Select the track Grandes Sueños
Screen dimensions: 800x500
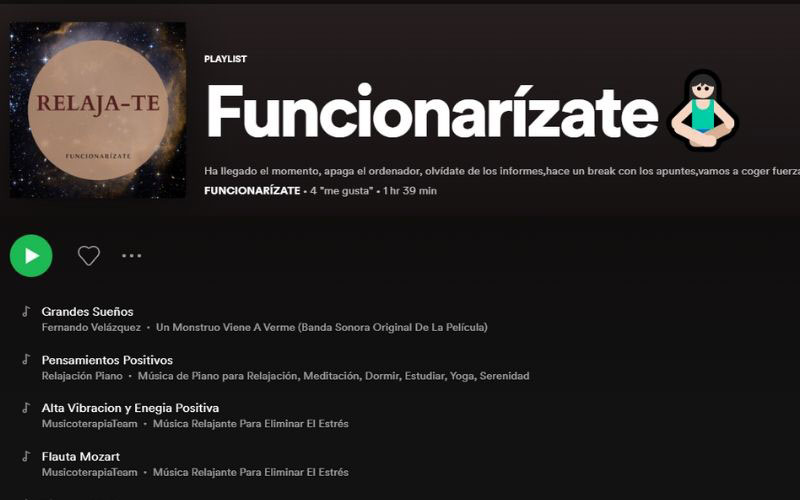coord(87,311)
